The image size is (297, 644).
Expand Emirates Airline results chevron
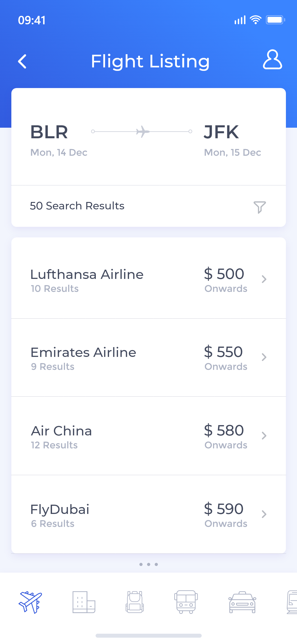[x=264, y=357]
